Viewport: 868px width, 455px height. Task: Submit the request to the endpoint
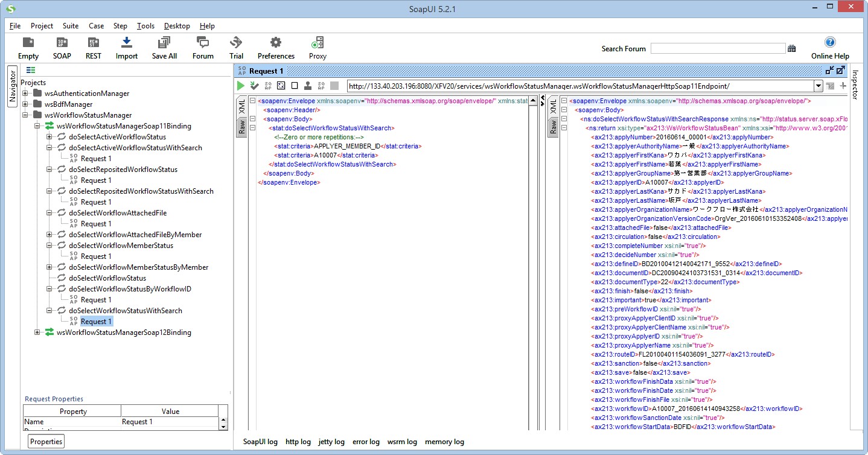tap(241, 85)
